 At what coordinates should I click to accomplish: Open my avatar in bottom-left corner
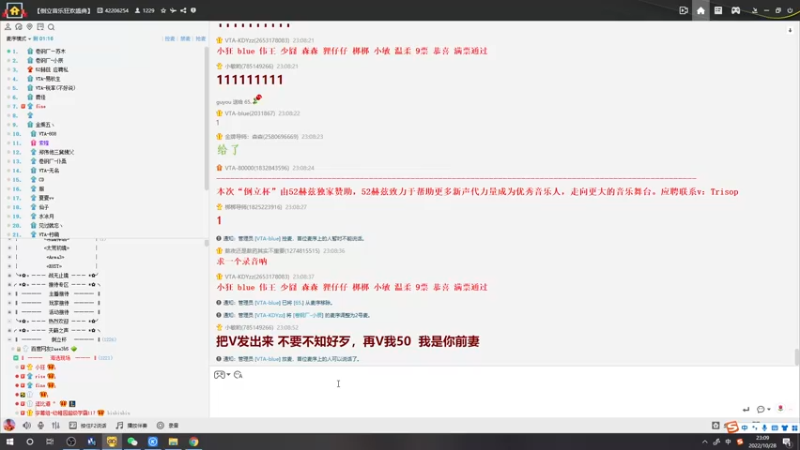click(9, 424)
